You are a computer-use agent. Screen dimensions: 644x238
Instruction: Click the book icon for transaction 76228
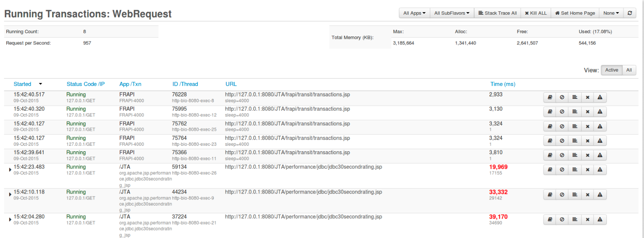tap(550, 97)
